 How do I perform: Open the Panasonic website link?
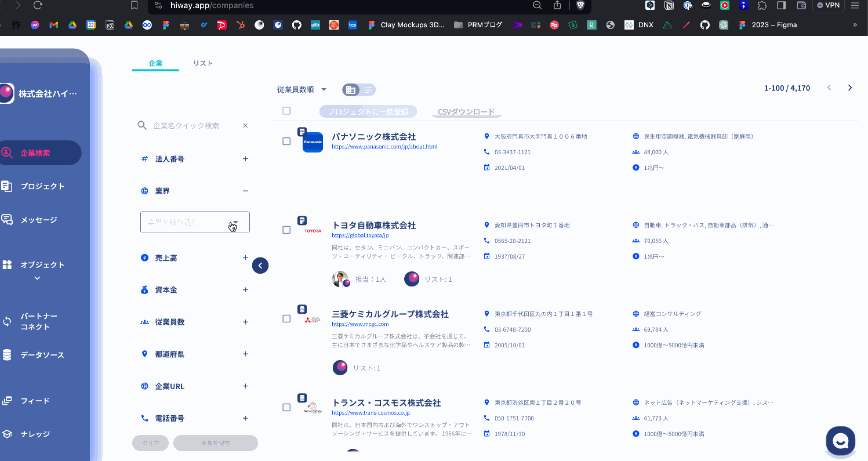pyautogui.click(x=384, y=147)
